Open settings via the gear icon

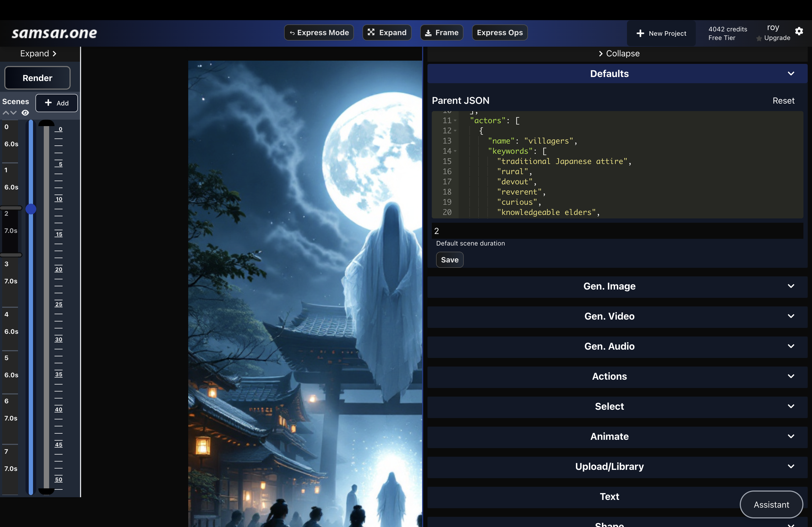point(799,31)
